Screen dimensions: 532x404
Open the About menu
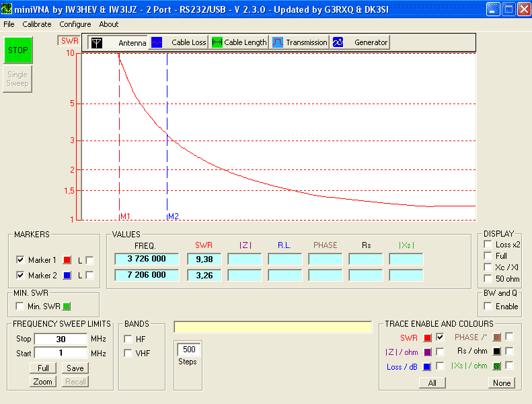coord(108,24)
